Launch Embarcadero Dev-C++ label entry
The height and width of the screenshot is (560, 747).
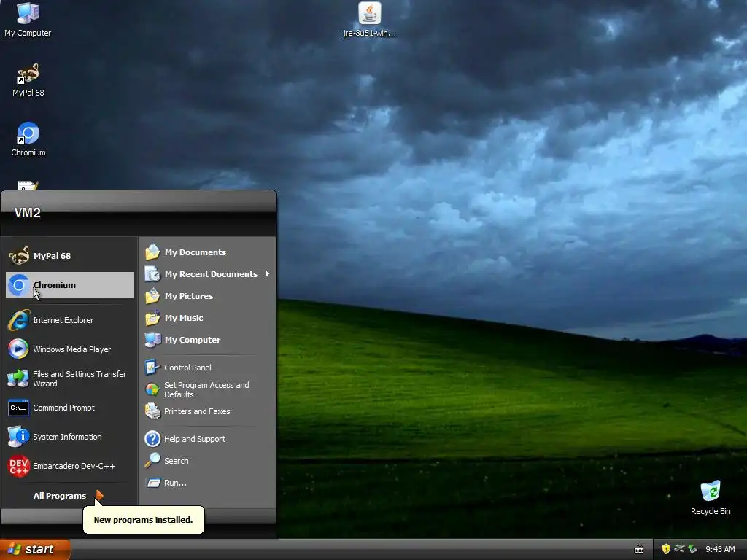[x=74, y=466]
